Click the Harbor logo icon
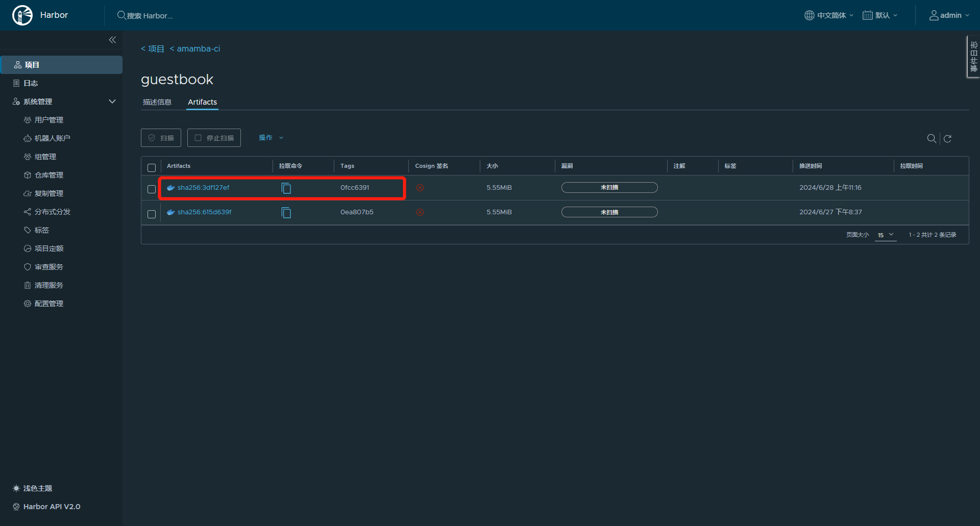Image resolution: width=980 pixels, height=526 pixels. coord(22,15)
